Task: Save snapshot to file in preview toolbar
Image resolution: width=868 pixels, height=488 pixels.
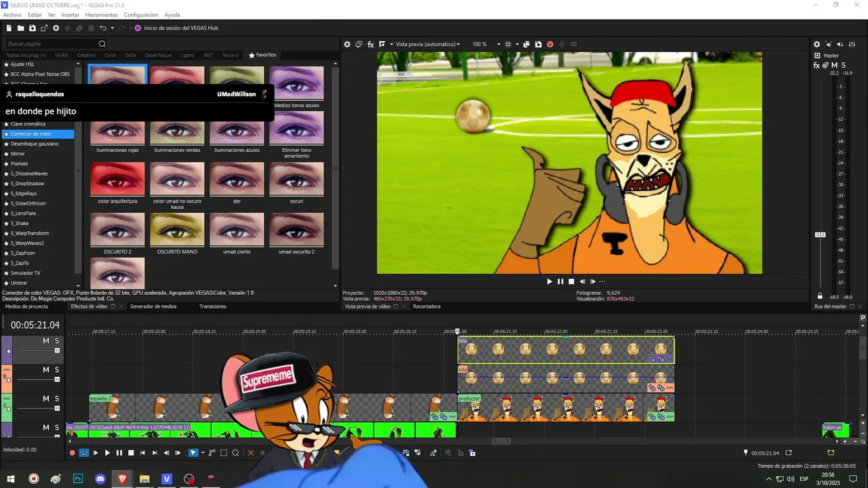Action: tap(538, 44)
